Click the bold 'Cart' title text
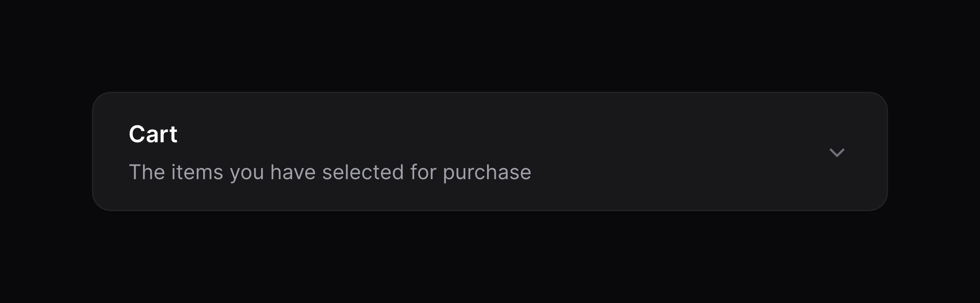Image resolution: width=980 pixels, height=303 pixels. point(153,134)
